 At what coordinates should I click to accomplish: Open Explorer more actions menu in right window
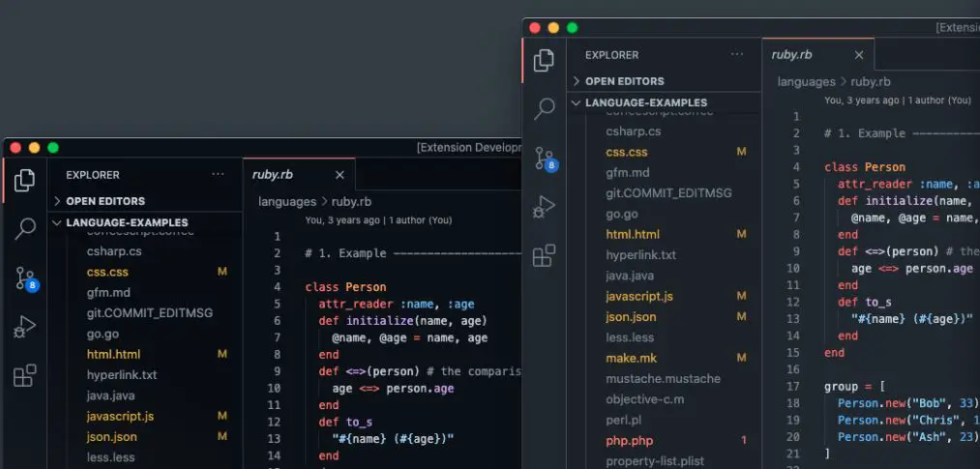737,55
